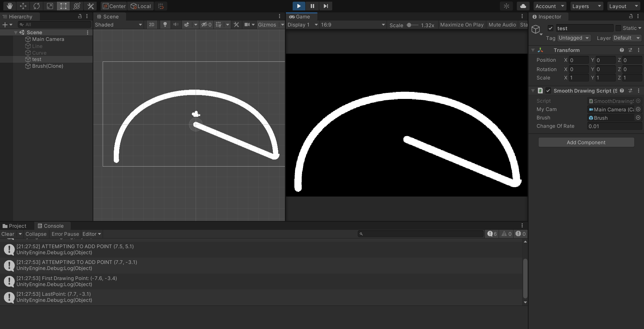The width and height of the screenshot is (644, 329).
Task: Collapse the Transform component
Action: (x=533, y=50)
